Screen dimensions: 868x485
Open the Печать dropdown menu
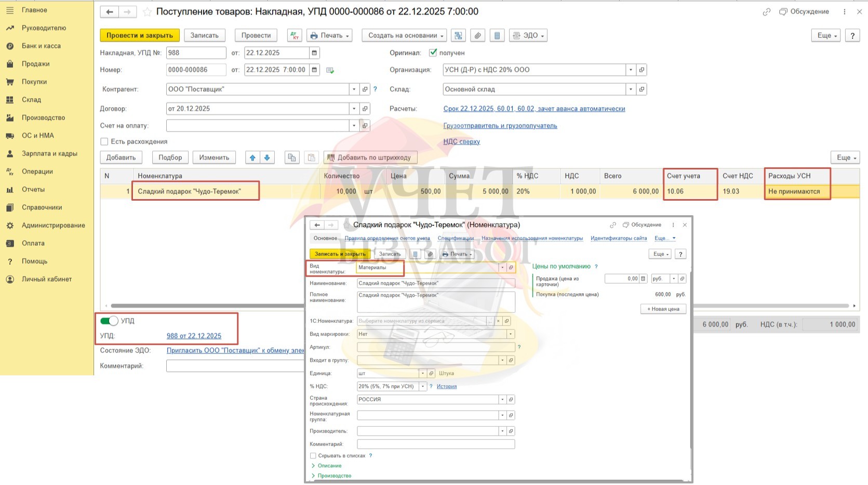tap(329, 35)
